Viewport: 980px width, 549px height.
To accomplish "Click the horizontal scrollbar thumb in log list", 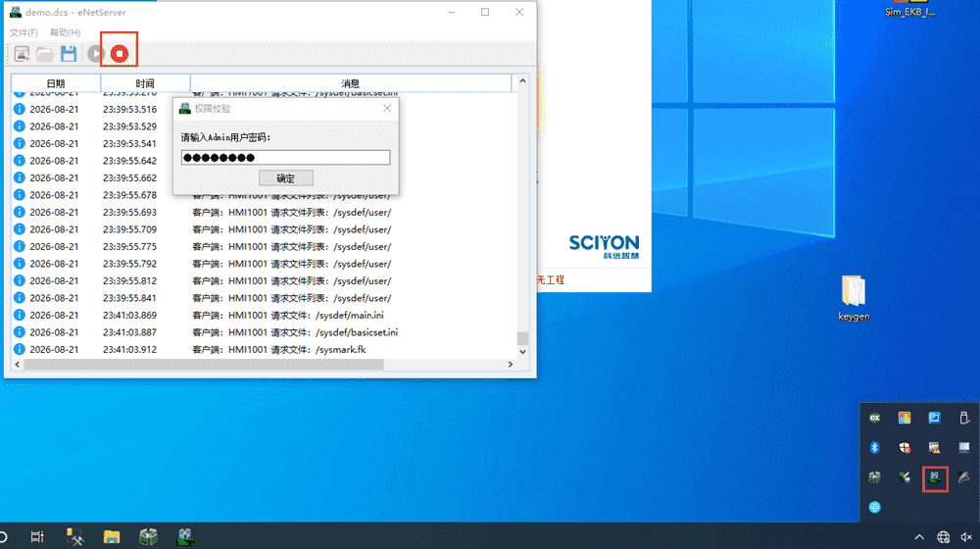I will [203, 364].
